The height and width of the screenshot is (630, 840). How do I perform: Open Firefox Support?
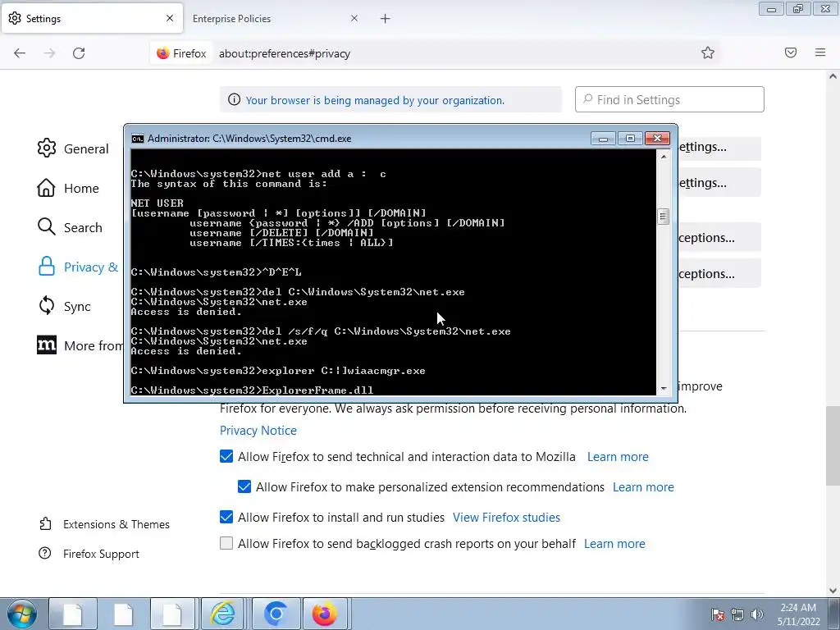tap(89, 554)
